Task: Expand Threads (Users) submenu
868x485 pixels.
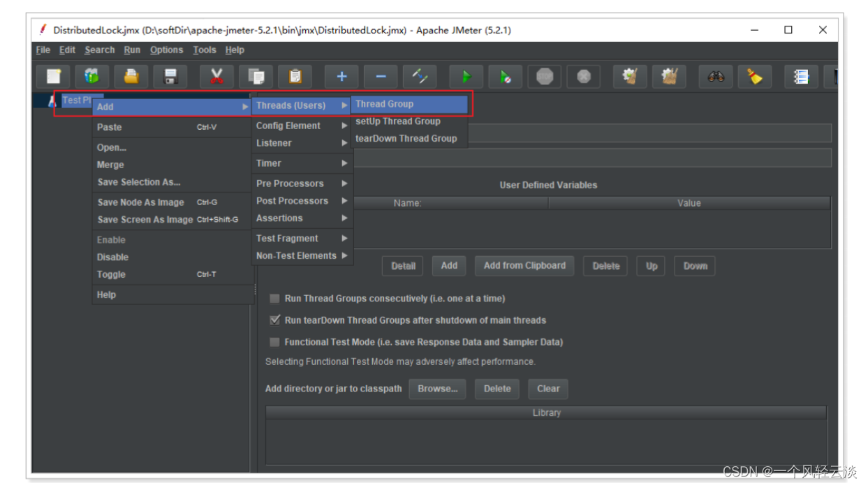Action: click(302, 105)
